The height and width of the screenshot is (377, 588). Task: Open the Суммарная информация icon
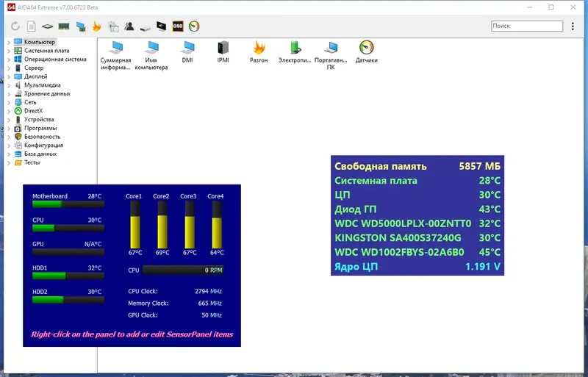point(116,56)
